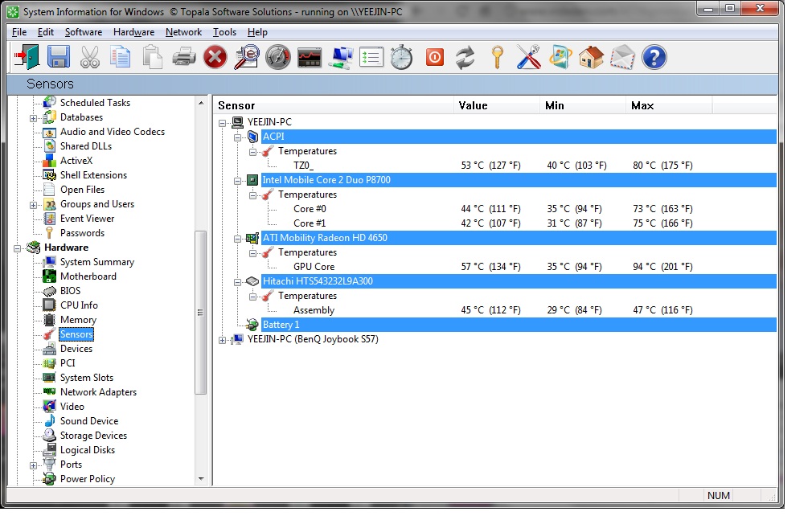Click the Value column header

(497, 105)
